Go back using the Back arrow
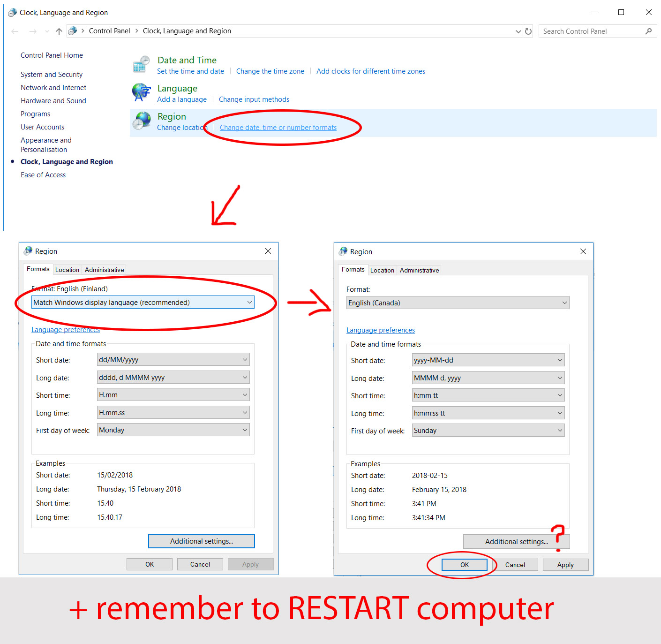Viewport: 661px width, 644px height. click(x=15, y=31)
